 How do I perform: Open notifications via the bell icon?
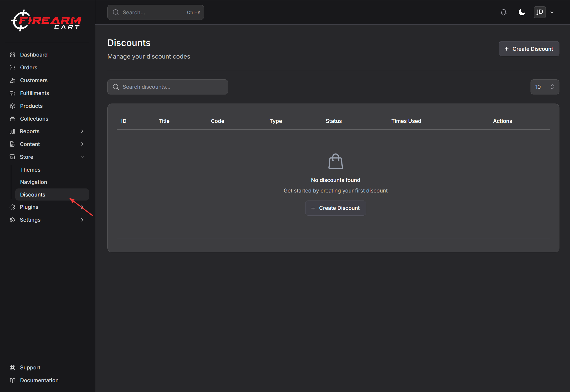click(x=503, y=12)
